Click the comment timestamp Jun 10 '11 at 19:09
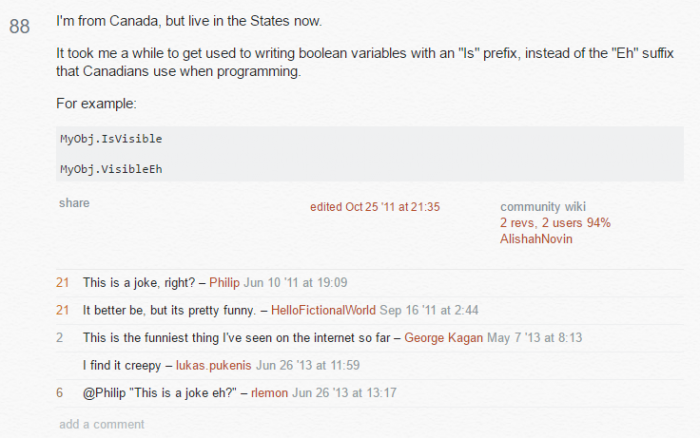Viewport: 700px width, 438px height. tap(295, 283)
